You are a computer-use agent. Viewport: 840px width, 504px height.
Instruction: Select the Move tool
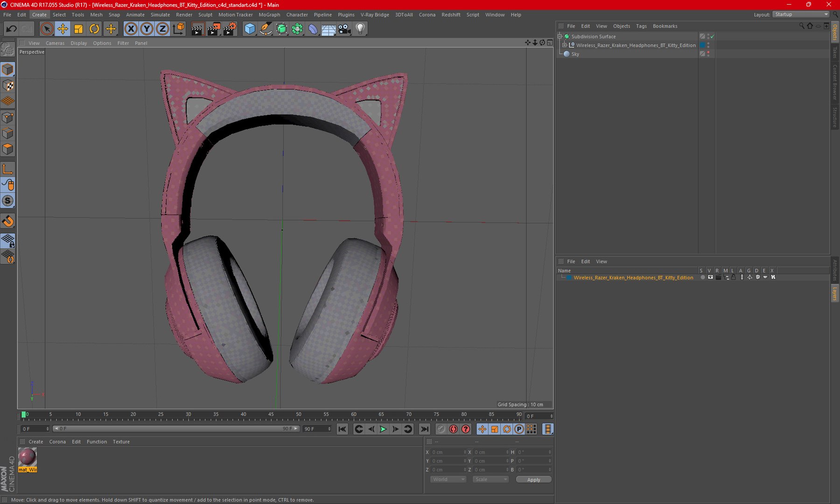tap(63, 29)
